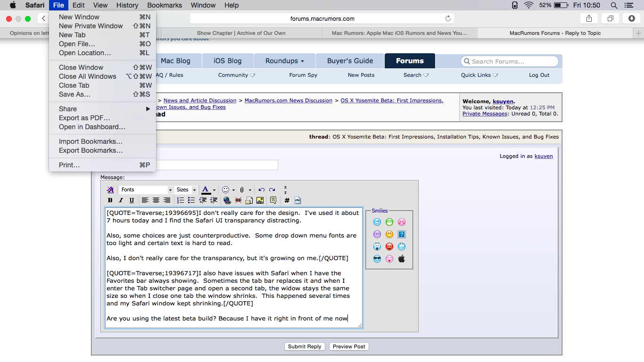Click into the message text area
The image size is (644, 362).
(x=234, y=268)
